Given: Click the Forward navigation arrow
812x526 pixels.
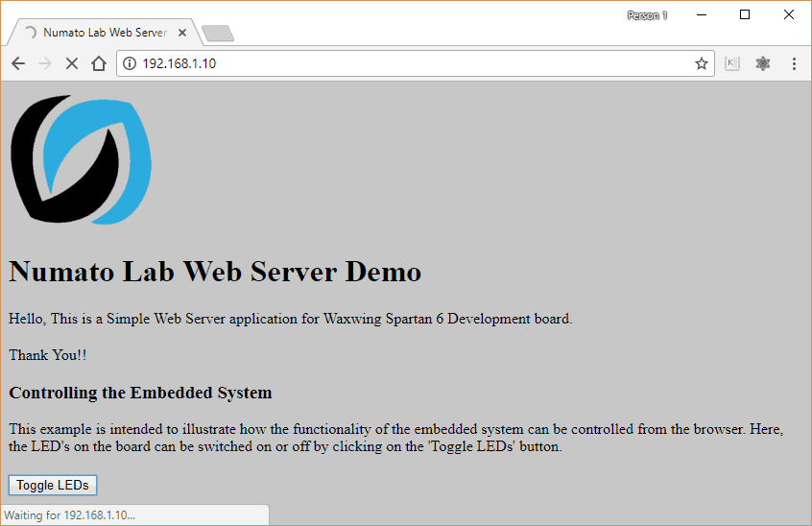Looking at the screenshot, I should tap(44, 63).
